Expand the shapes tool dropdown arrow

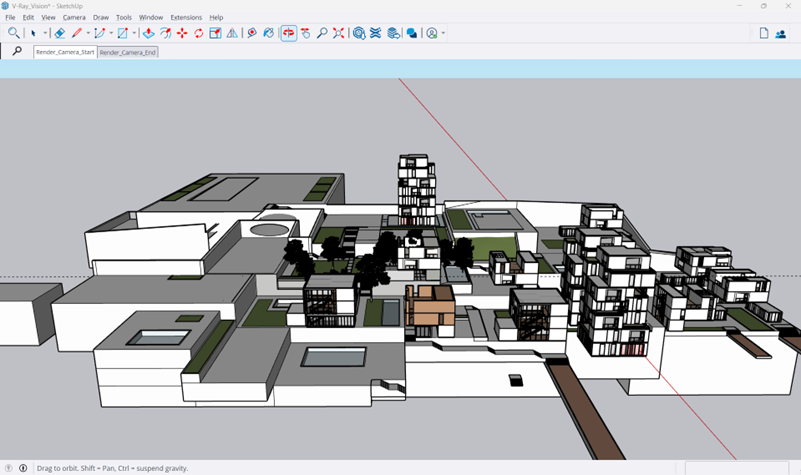pos(135,33)
